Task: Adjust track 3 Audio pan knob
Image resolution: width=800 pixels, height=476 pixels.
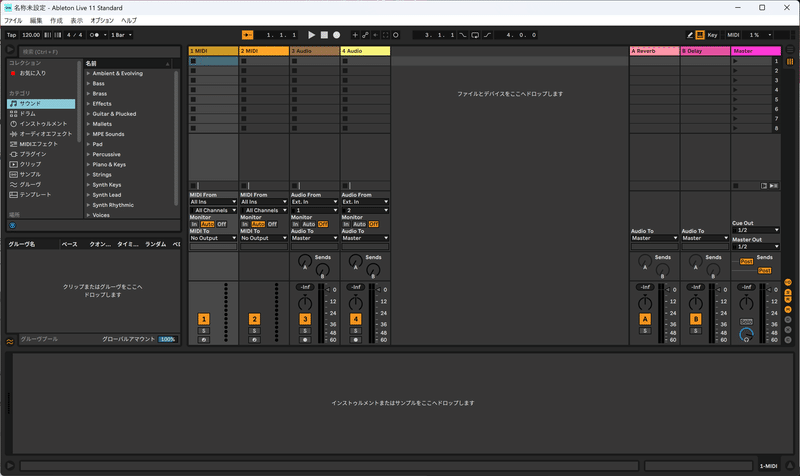Action: click(x=305, y=304)
